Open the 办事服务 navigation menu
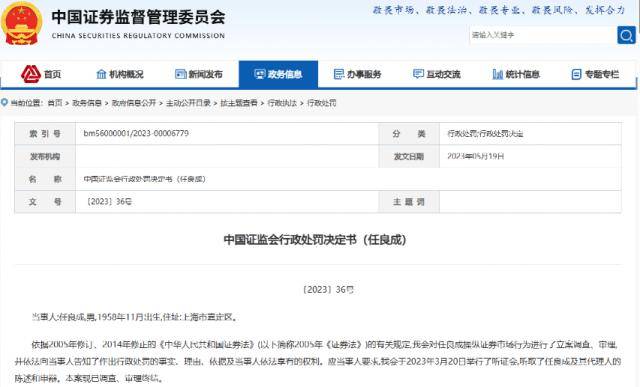The image size is (640, 387). 358,74
